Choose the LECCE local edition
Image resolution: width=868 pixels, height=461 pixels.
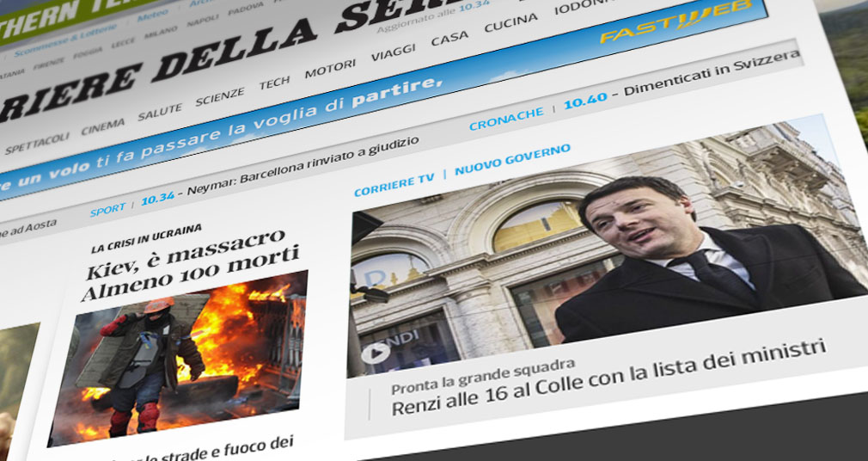click(x=123, y=43)
